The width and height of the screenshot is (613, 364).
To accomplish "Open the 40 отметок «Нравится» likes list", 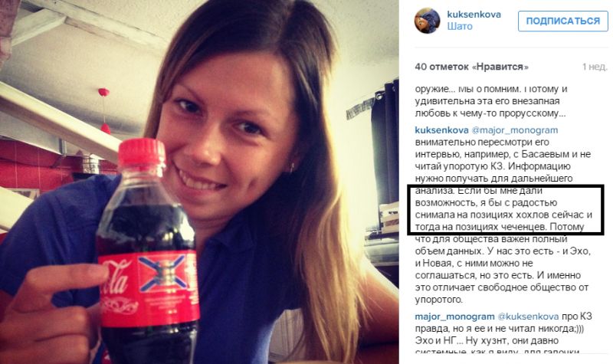I will 471,67.
